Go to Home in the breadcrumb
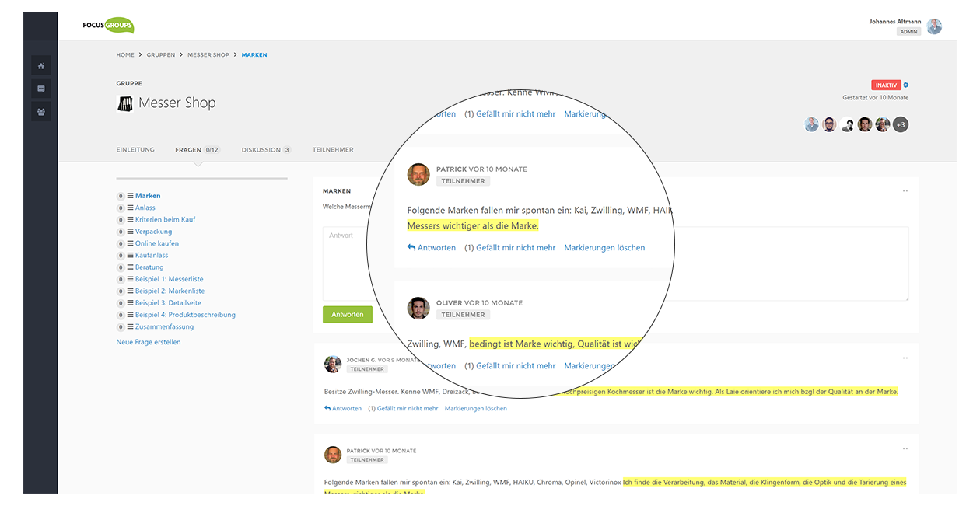The image size is (980, 506). point(125,55)
